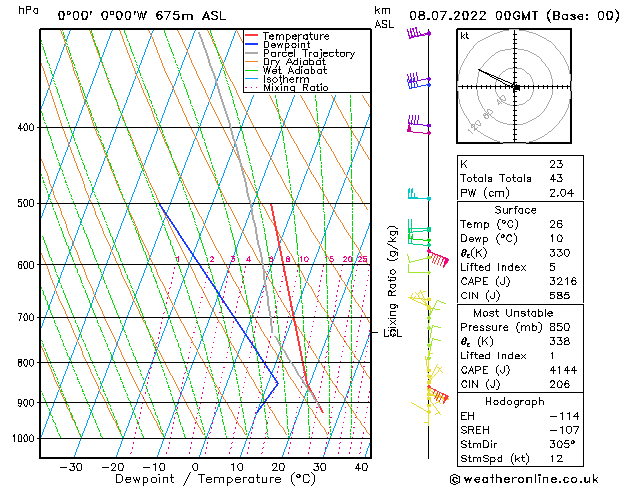This screenshot has height=486, width=629.
Task: Click the orange-red wind barb near 900 hPa
Action: pos(437,395)
